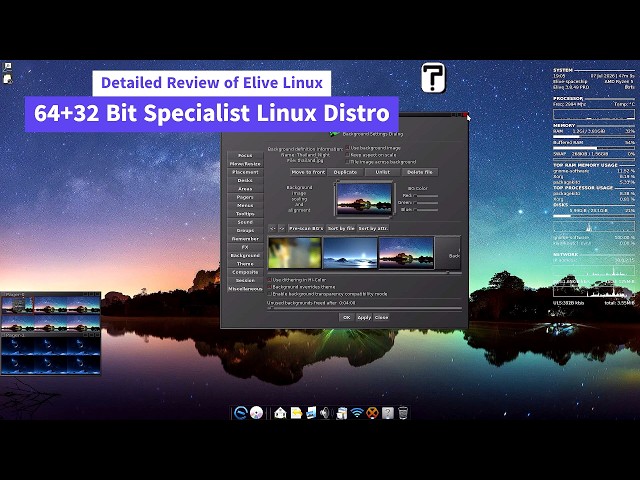Open the trash can in the dock
This screenshot has height=480, width=640.
(403, 413)
